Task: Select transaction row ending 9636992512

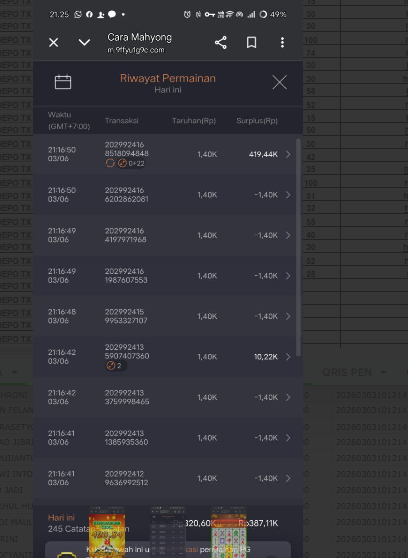Action: [x=165, y=478]
